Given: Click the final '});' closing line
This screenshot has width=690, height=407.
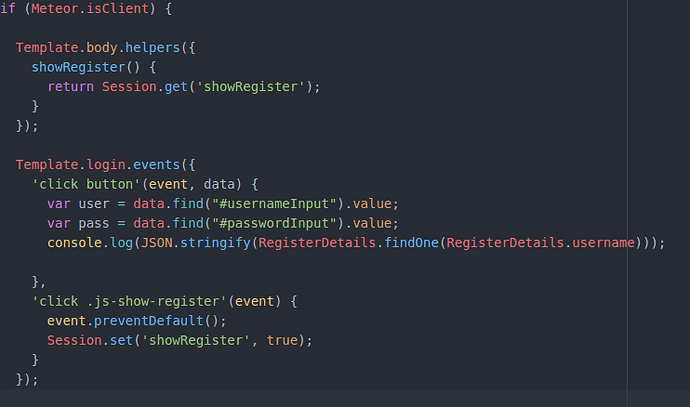Looking at the screenshot, I should click(x=27, y=379).
